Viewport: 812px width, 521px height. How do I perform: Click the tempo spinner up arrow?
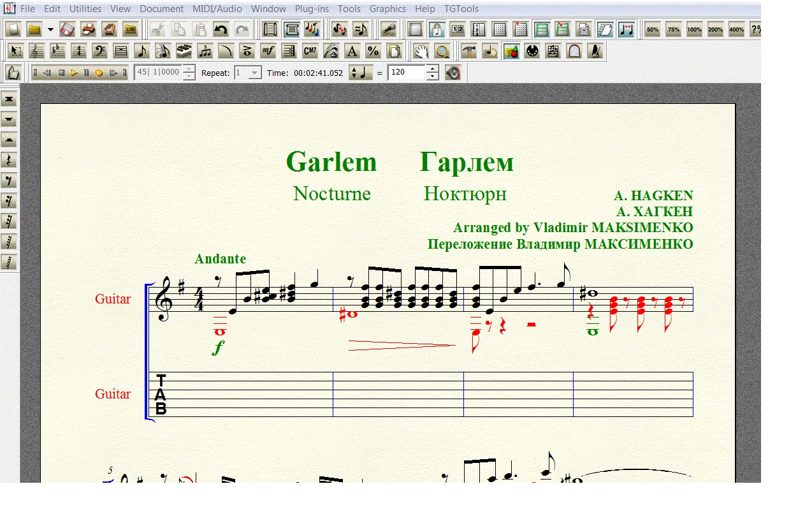pyautogui.click(x=433, y=69)
